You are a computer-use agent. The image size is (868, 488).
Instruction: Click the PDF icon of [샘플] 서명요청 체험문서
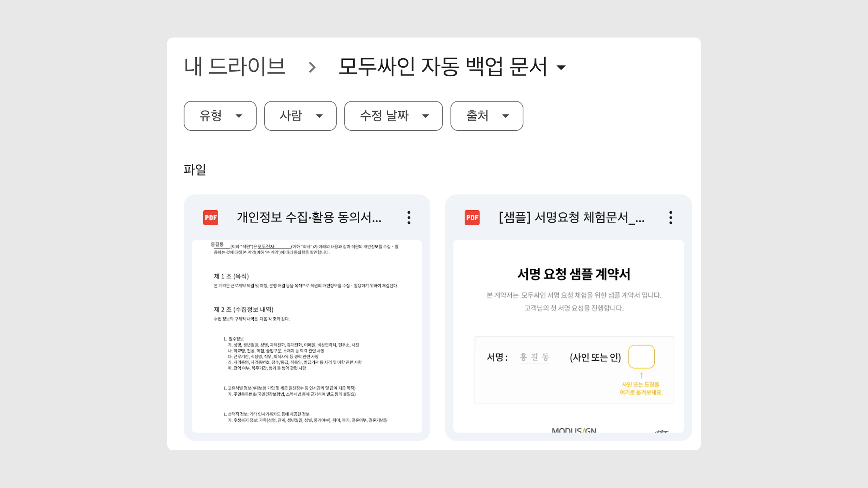click(x=472, y=218)
